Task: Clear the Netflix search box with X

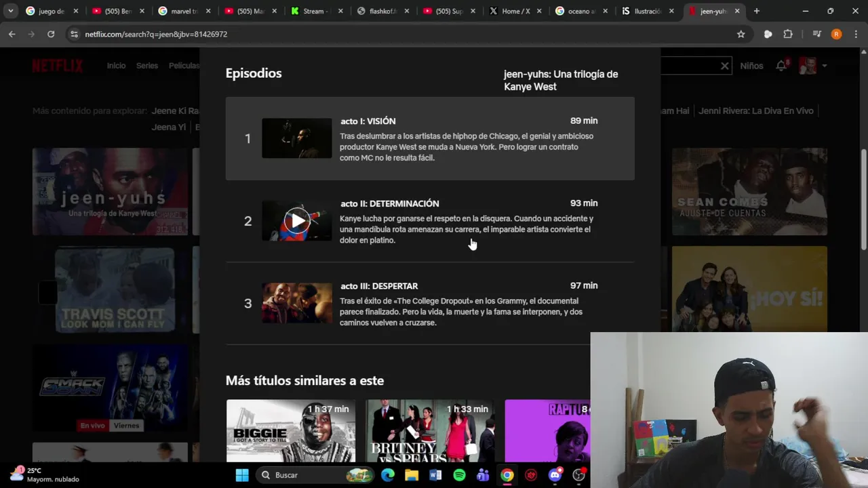Action: pos(724,66)
